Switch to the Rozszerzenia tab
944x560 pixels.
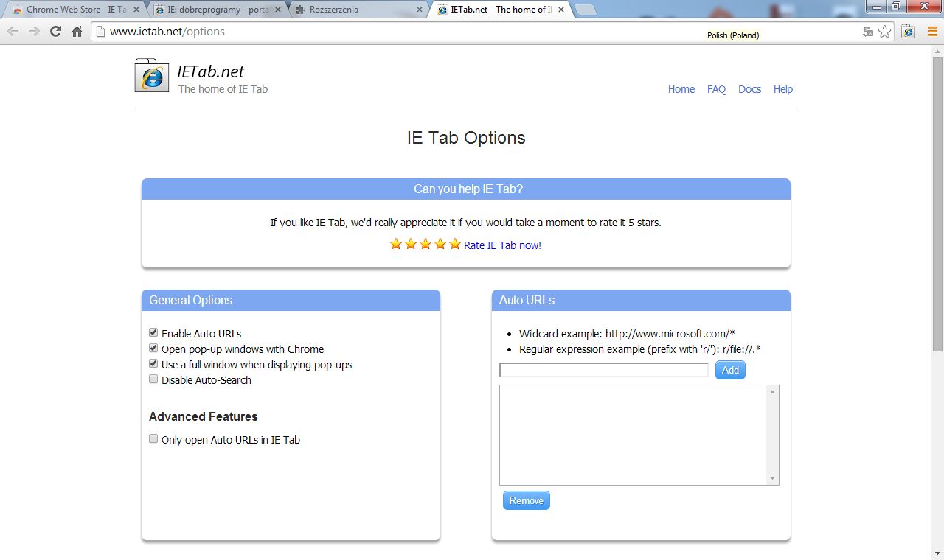click(x=358, y=10)
